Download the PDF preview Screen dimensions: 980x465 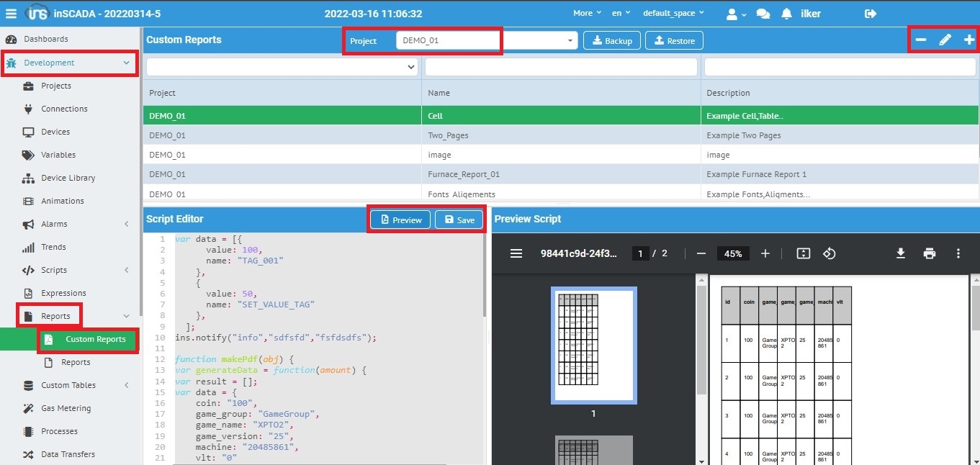coord(900,253)
